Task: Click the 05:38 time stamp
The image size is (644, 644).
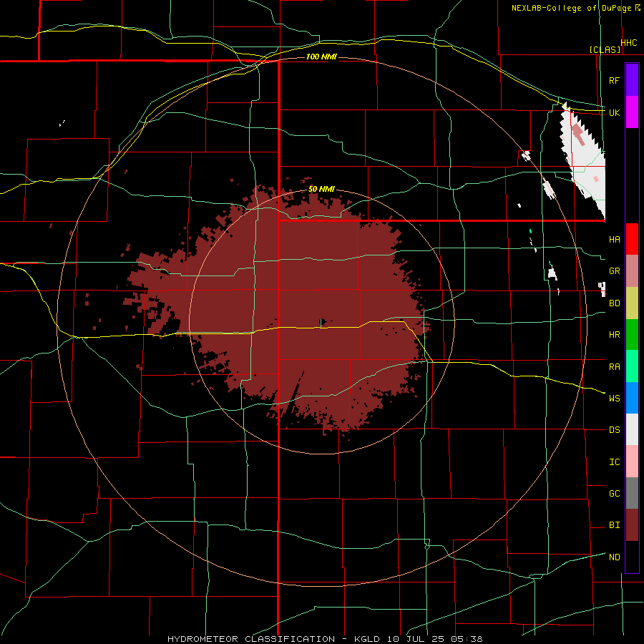Action: tap(466, 639)
